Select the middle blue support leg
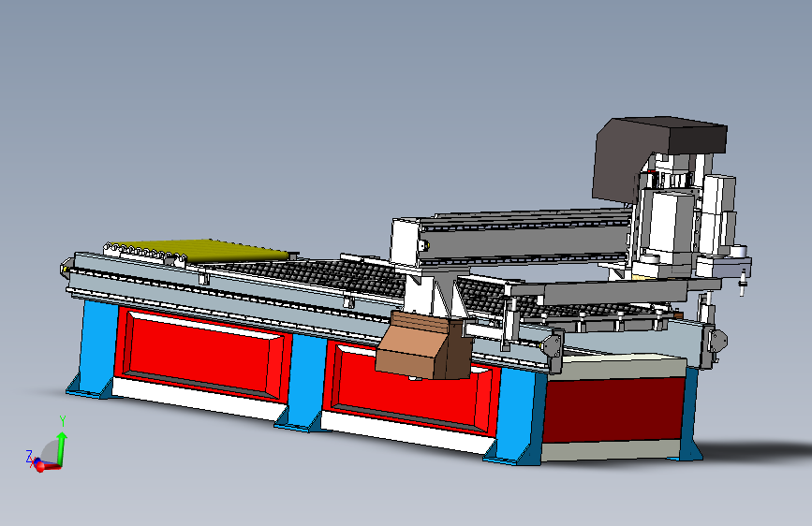 pyautogui.click(x=304, y=383)
